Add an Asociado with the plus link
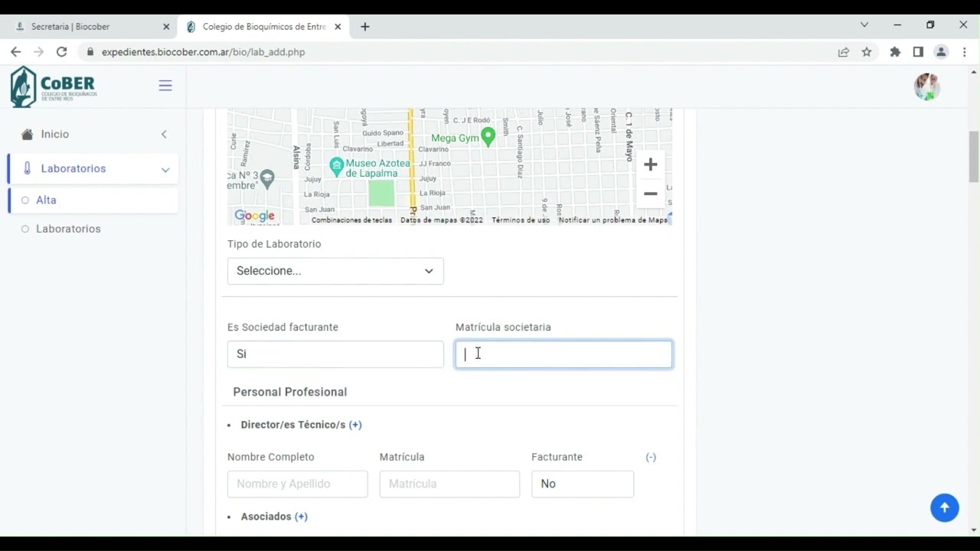 (301, 517)
